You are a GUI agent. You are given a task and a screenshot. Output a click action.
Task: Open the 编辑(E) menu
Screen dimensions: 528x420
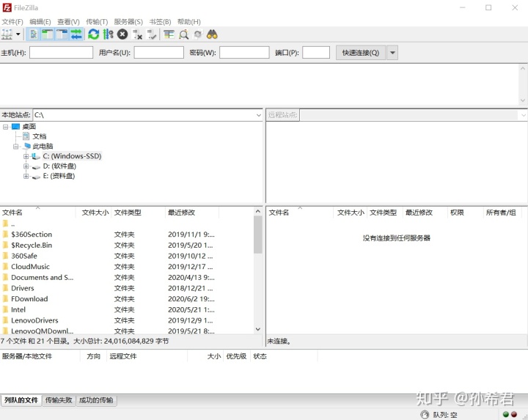coord(40,22)
